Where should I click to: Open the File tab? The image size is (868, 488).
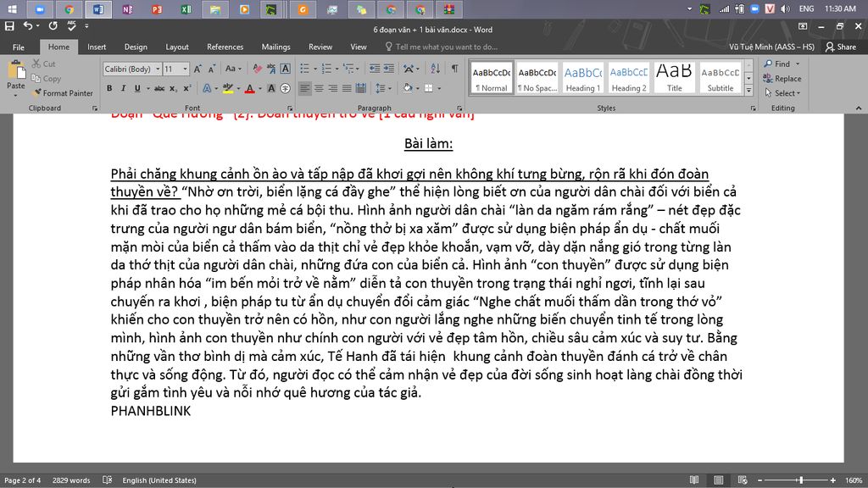pyautogui.click(x=19, y=47)
